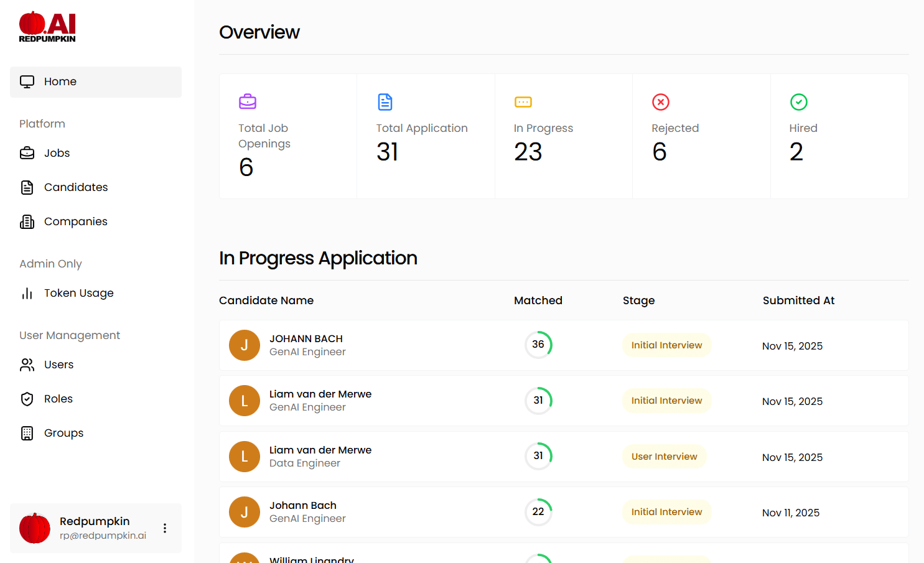Click the red Rejected X icon
Image resolution: width=924 pixels, height=563 pixels.
click(660, 101)
